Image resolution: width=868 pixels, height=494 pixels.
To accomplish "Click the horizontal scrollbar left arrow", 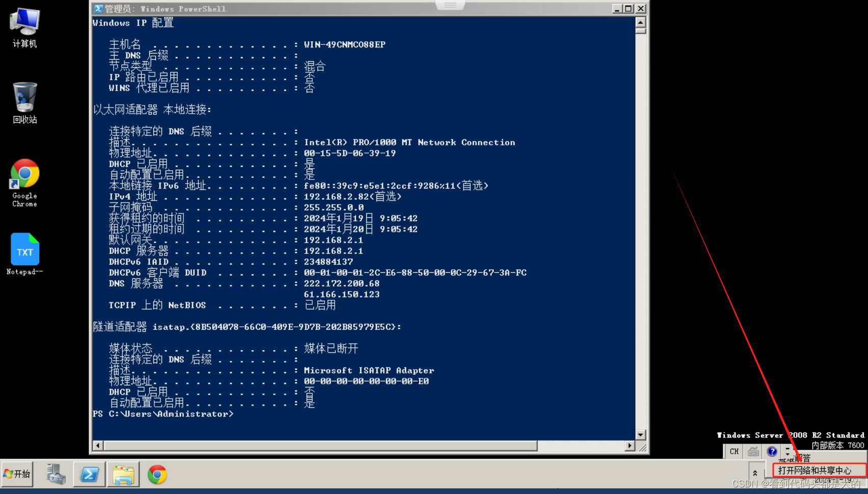I will [98, 446].
